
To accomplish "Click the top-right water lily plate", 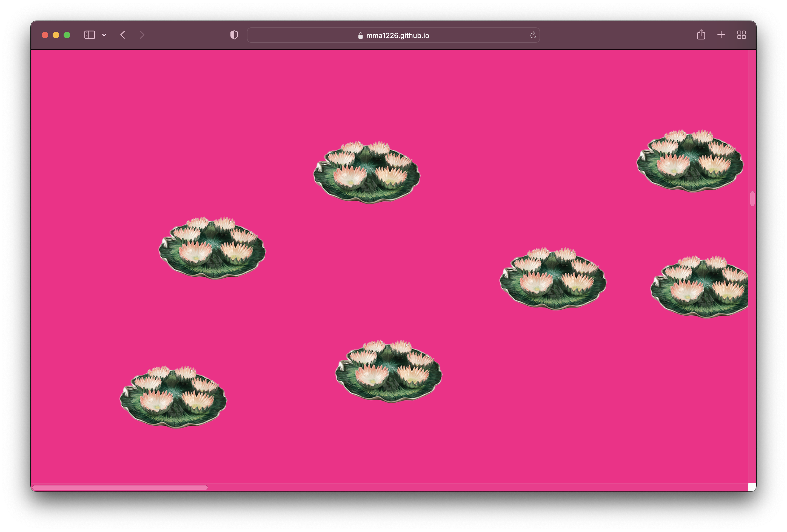I will pyautogui.click(x=690, y=161).
